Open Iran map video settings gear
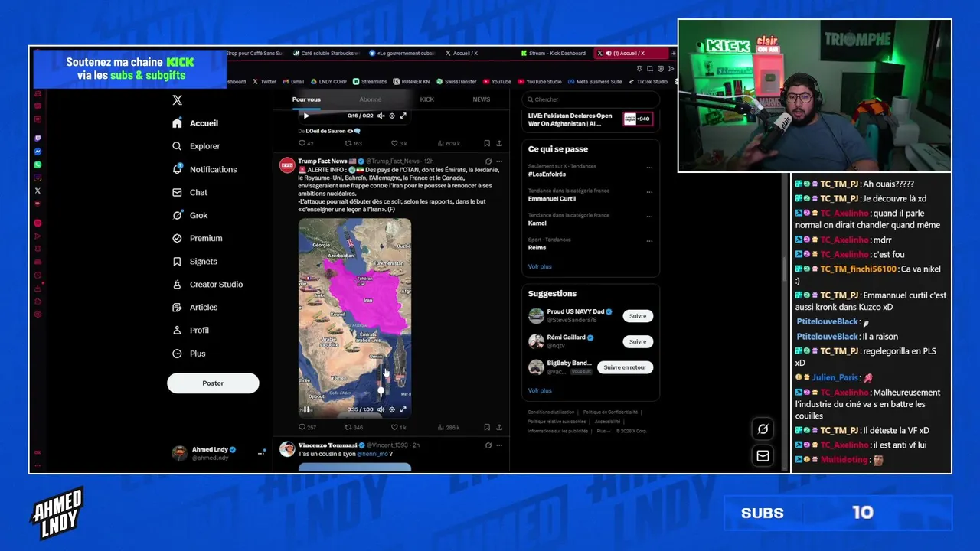Image resolution: width=980 pixels, height=551 pixels. [x=392, y=409]
